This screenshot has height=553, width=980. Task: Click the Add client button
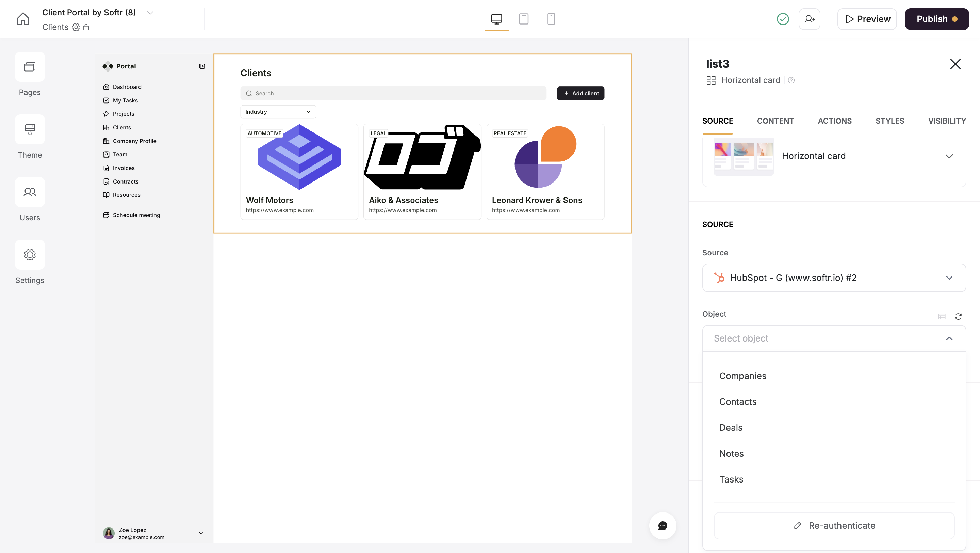point(581,93)
